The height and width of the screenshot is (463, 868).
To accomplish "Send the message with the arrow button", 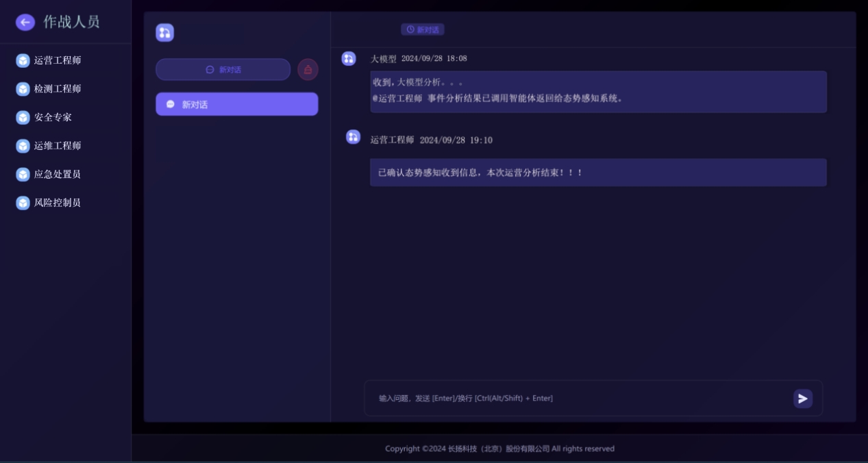I will click(802, 399).
